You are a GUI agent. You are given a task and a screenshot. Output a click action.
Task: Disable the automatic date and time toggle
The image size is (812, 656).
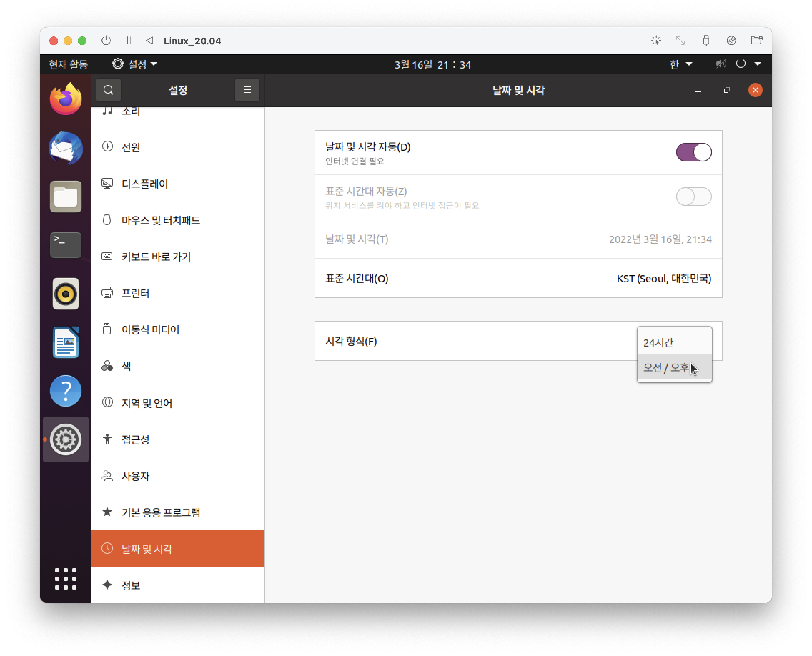click(x=693, y=152)
